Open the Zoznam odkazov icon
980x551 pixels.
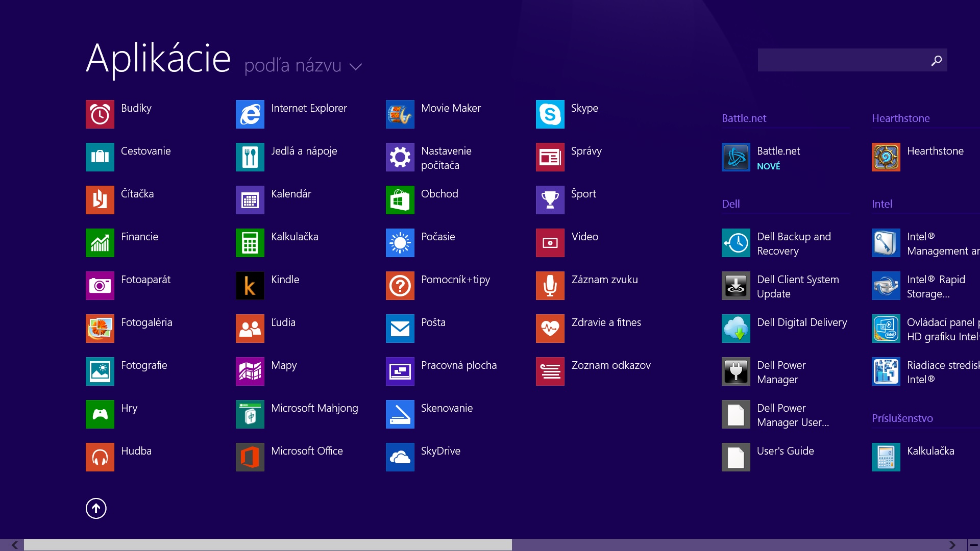point(550,371)
